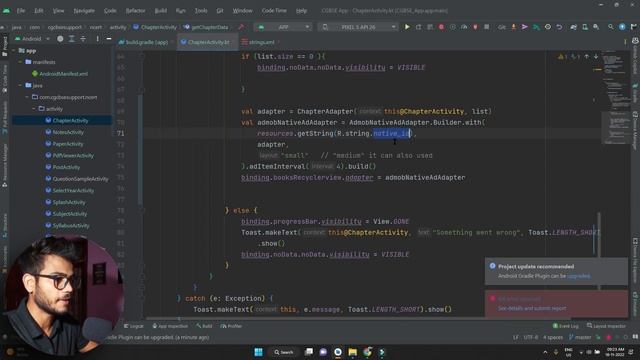The height and width of the screenshot is (360, 640).
Task: Collapse the java folder
Action: click(x=20, y=85)
